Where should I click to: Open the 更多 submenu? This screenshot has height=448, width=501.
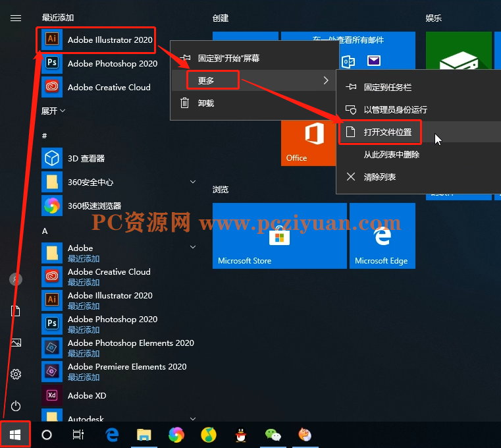coord(254,80)
